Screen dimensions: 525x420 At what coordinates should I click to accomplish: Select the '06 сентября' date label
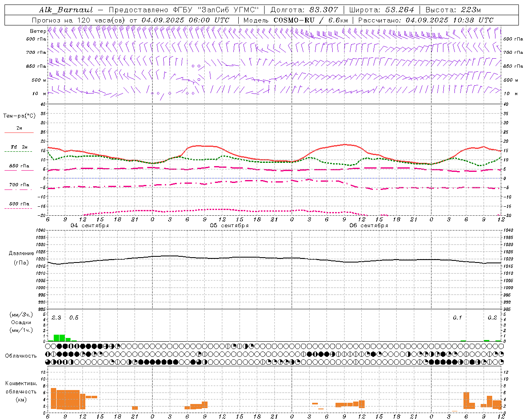369,226
